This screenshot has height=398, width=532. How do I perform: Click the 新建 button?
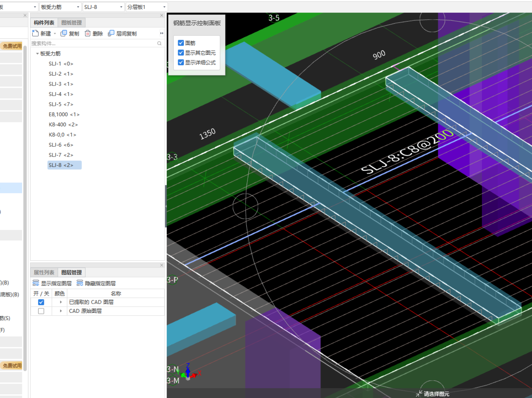click(42, 33)
